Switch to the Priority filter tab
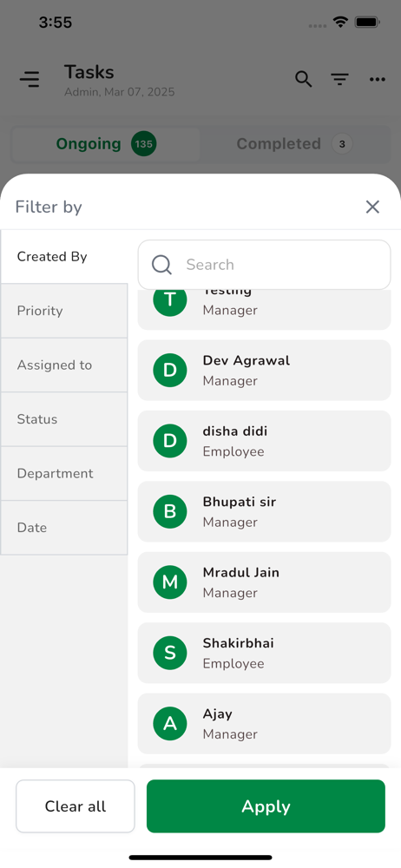 pyautogui.click(x=64, y=311)
